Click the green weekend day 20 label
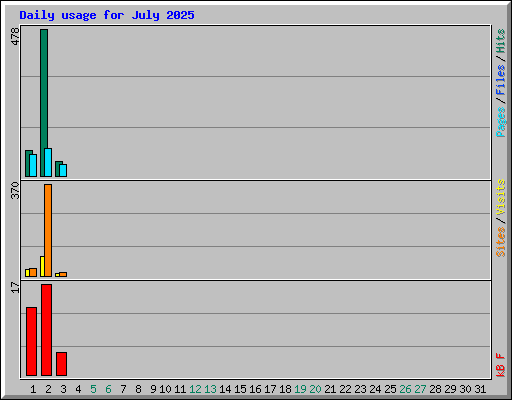 pyautogui.click(x=315, y=389)
